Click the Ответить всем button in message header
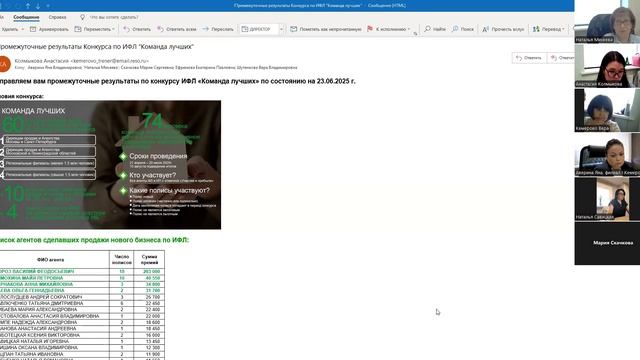 coord(562,58)
